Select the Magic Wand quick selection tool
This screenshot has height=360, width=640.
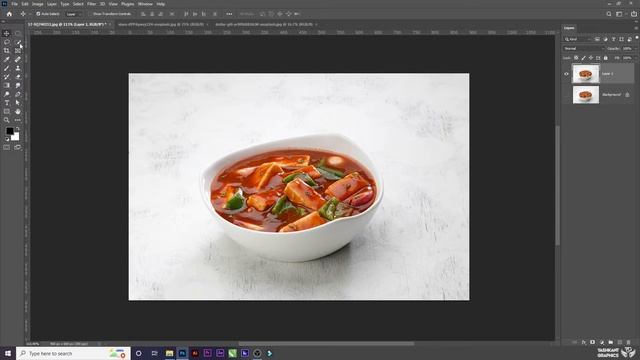click(18, 42)
